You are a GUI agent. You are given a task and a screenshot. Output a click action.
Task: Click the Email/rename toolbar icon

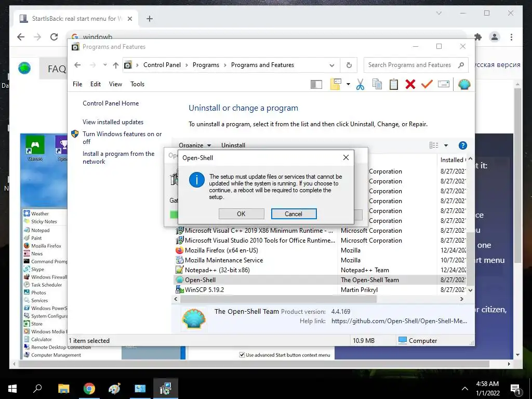[x=444, y=84]
